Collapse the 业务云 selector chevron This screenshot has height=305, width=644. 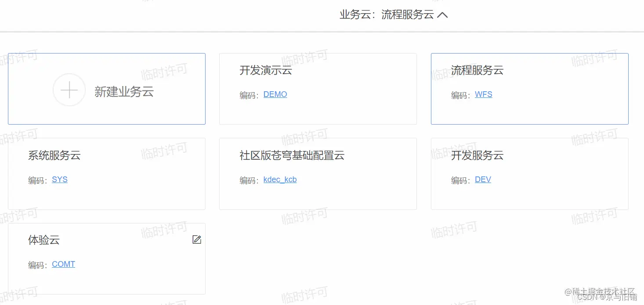pos(442,15)
